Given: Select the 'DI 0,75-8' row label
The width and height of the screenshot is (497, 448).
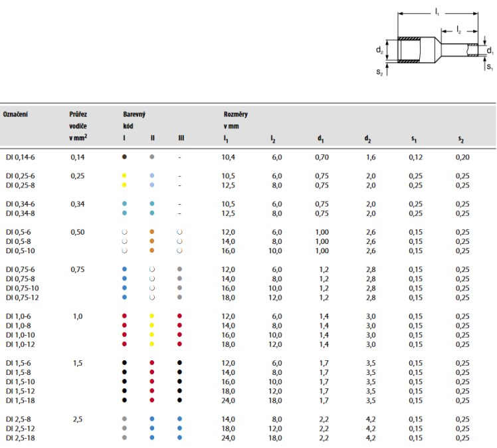Looking at the screenshot, I should (x=21, y=279).
